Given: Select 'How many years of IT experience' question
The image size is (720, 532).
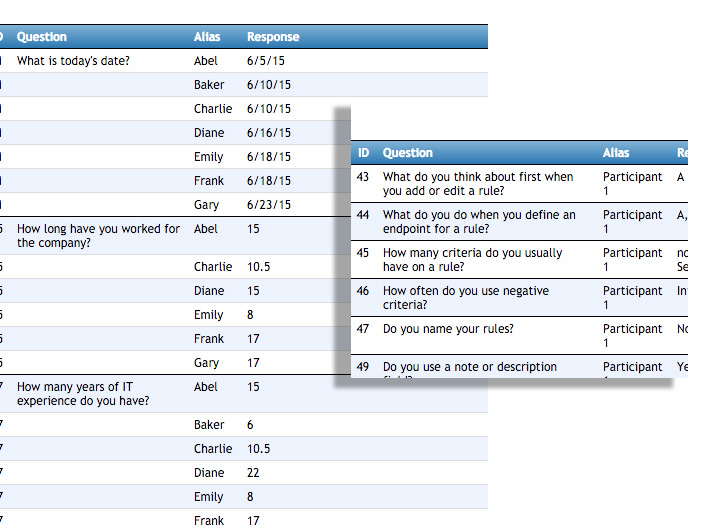Looking at the screenshot, I should (83, 393).
